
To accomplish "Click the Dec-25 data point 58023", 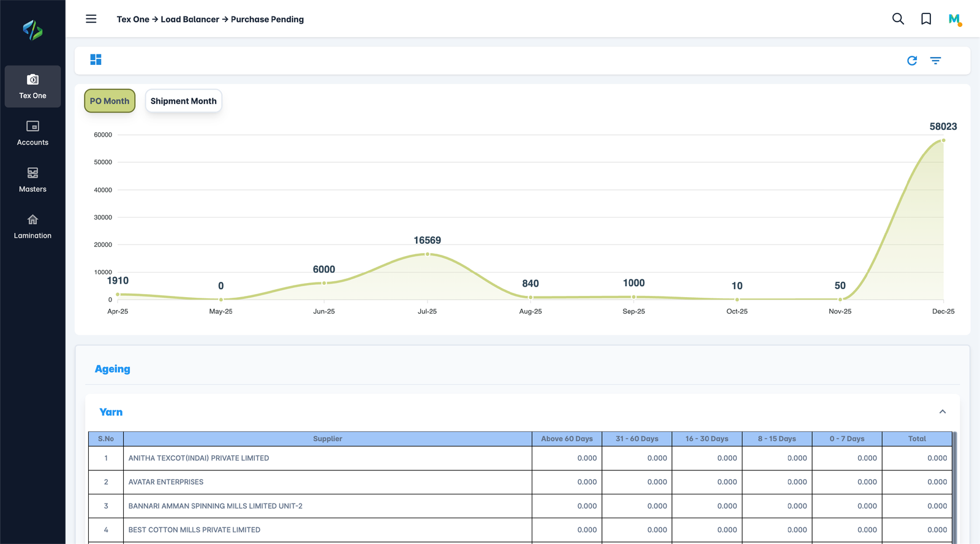I will (943, 140).
